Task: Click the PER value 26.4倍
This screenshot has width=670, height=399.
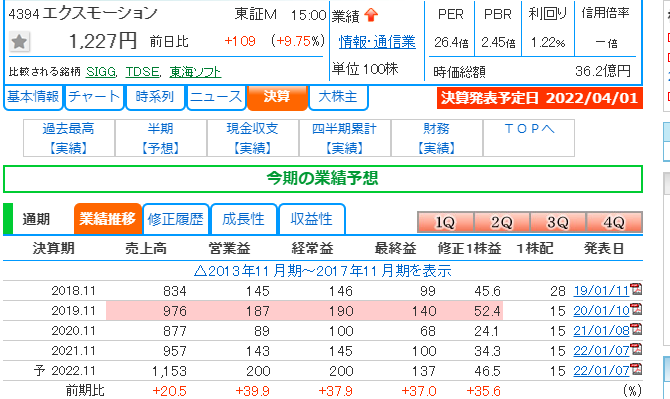Action: click(x=451, y=42)
